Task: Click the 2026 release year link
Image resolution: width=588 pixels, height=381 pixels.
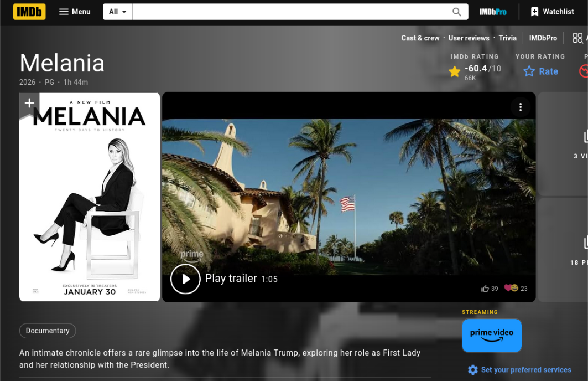Action: point(27,82)
